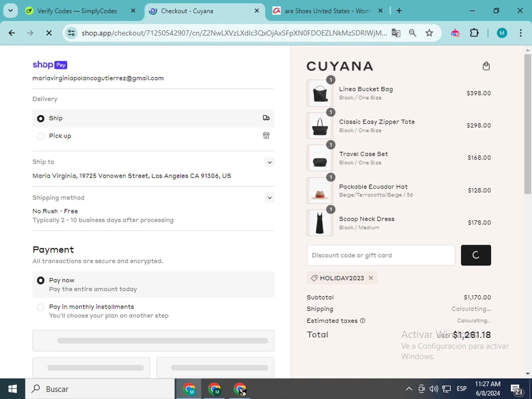532x399 pixels.
Task: Click the Linea Bucket Bag thumbnail
Action: pos(320,93)
